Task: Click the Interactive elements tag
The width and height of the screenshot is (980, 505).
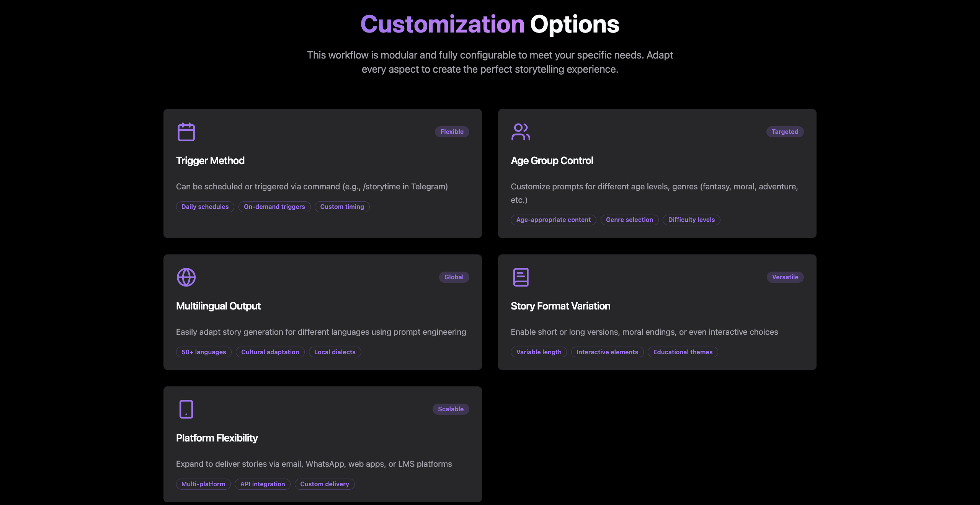Action: pos(607,352)
